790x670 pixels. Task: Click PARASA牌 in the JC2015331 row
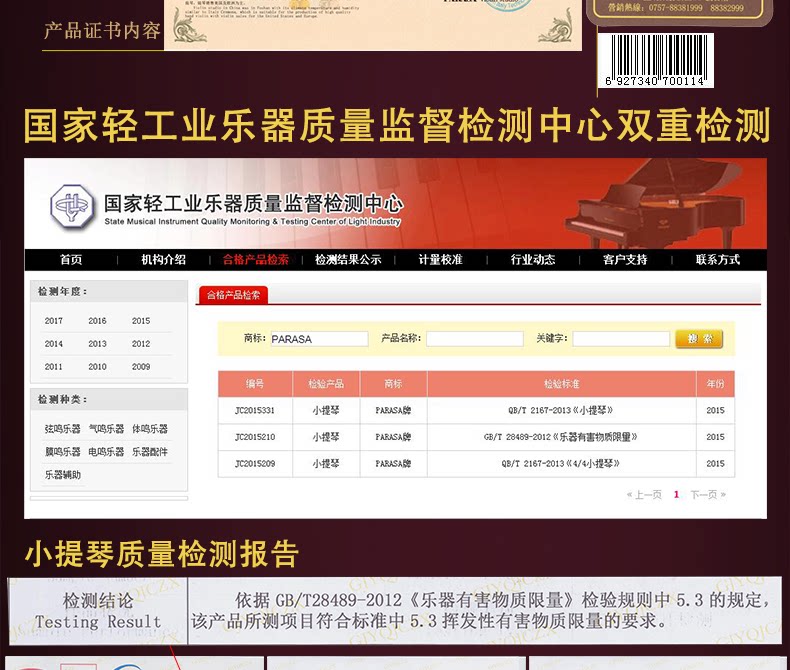coord(393,411)
